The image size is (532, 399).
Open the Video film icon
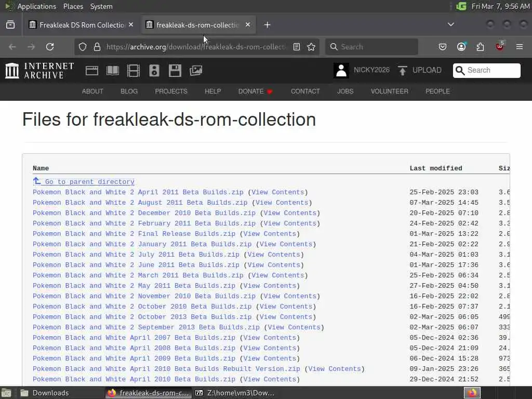[134, 71]
